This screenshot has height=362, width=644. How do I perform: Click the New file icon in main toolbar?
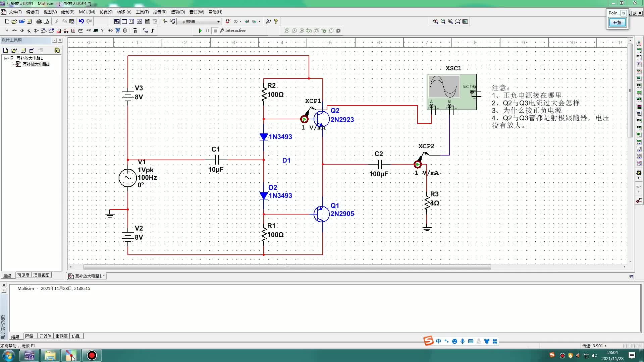click(x=7, y=21)
